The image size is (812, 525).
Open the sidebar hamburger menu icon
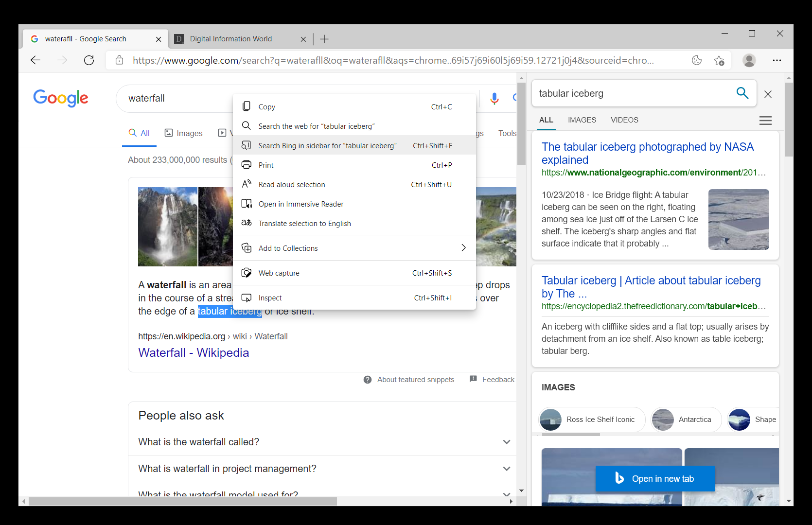765,120
